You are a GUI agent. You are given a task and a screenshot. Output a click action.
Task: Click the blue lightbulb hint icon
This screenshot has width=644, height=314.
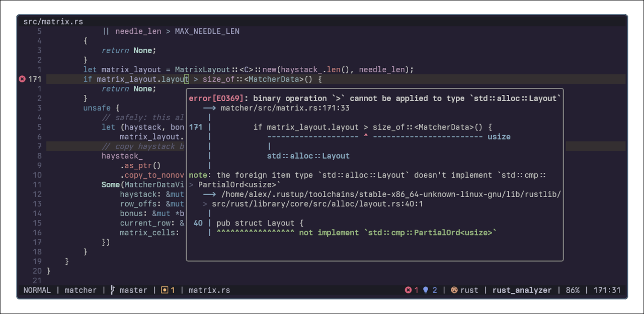pyautogui.click(x=425, y=290)
